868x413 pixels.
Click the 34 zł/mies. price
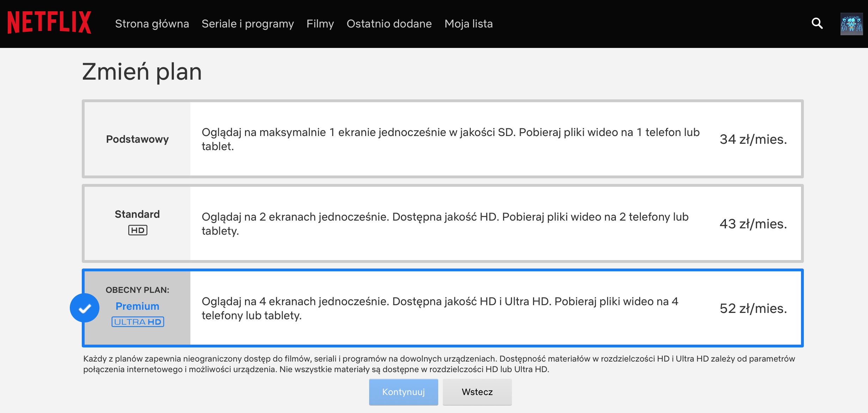pos(753,139)
